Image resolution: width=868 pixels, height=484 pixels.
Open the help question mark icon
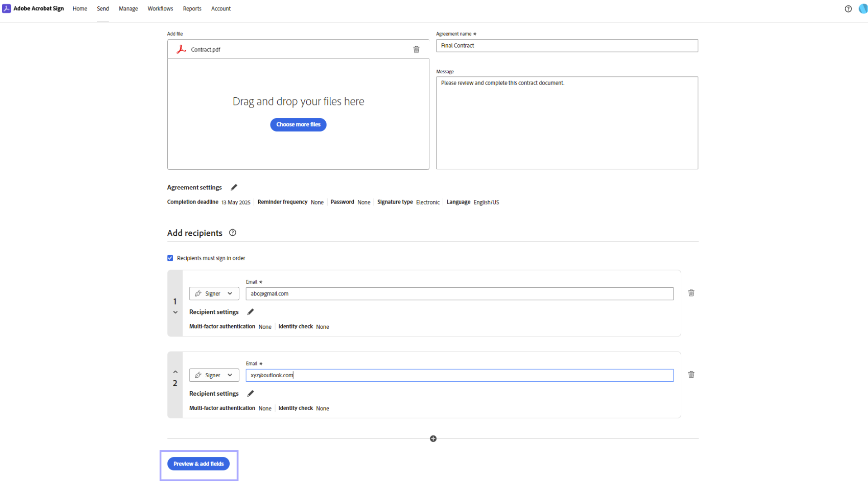point(848,9)
